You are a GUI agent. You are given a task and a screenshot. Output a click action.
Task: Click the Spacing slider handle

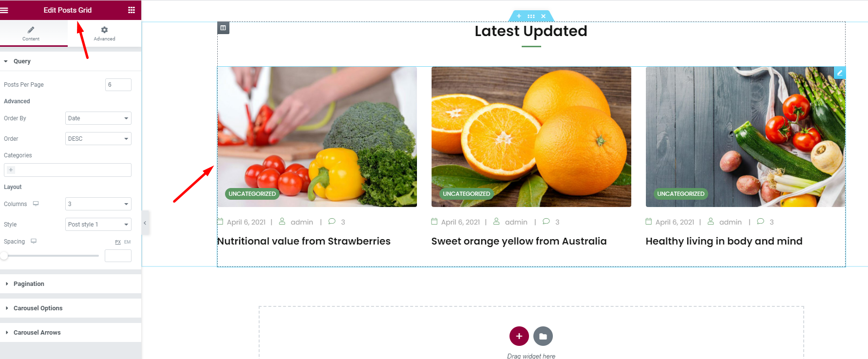4,255
